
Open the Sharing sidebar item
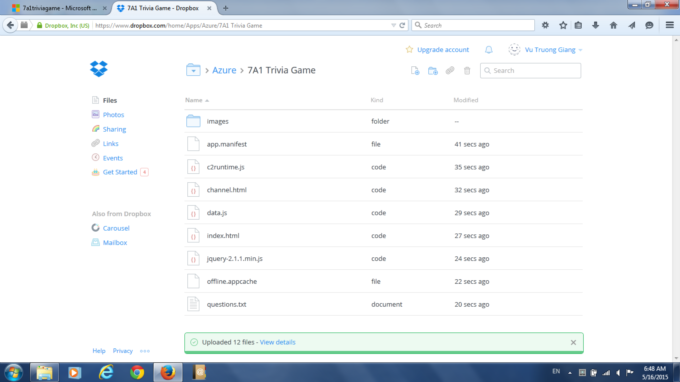coord(114,129)
